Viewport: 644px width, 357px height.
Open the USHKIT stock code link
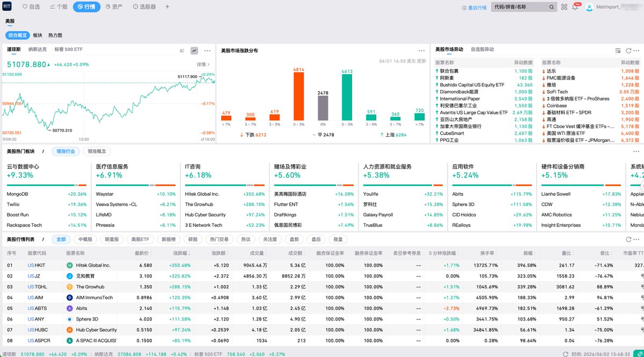[x=36, y=265]
